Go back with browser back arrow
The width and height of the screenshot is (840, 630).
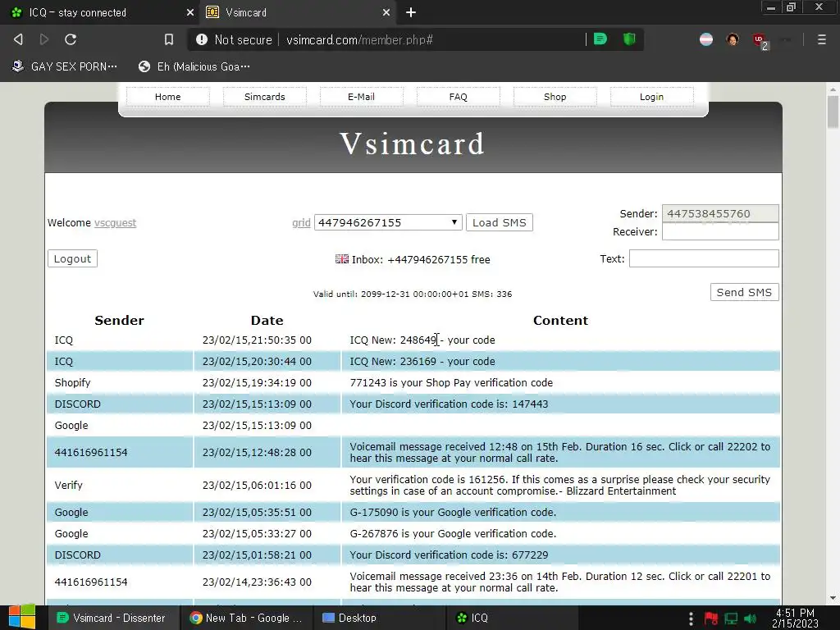click(x=18, y=39)
